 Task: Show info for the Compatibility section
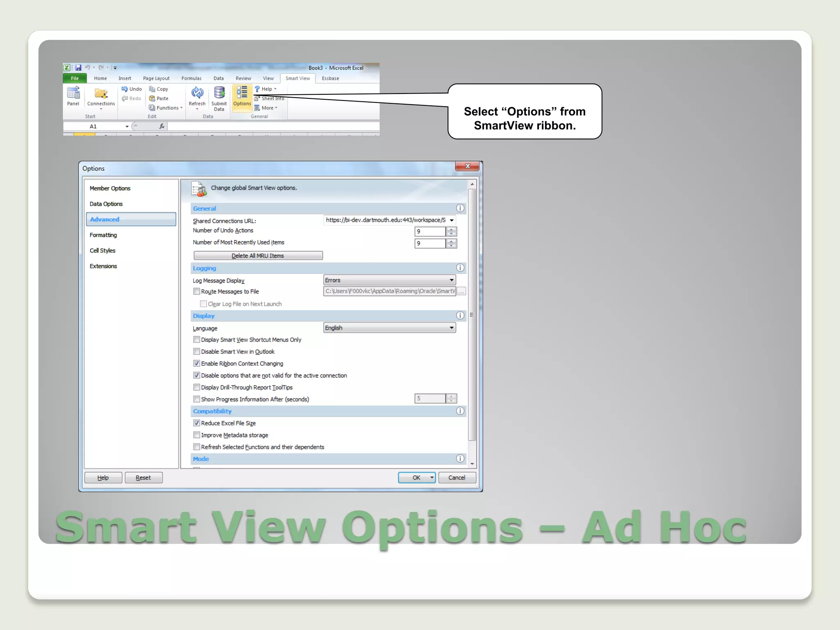(460, 411)
